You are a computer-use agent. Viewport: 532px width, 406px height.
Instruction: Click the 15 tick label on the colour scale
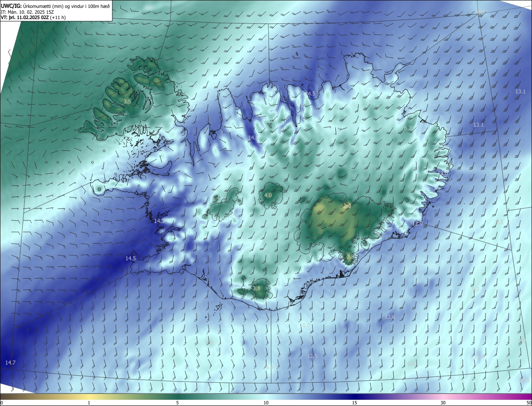[355, 403]
